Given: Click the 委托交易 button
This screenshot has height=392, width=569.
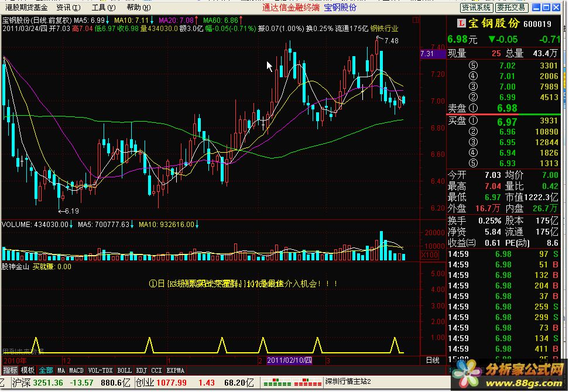Looking at the screenshot, I should point(511,7).
